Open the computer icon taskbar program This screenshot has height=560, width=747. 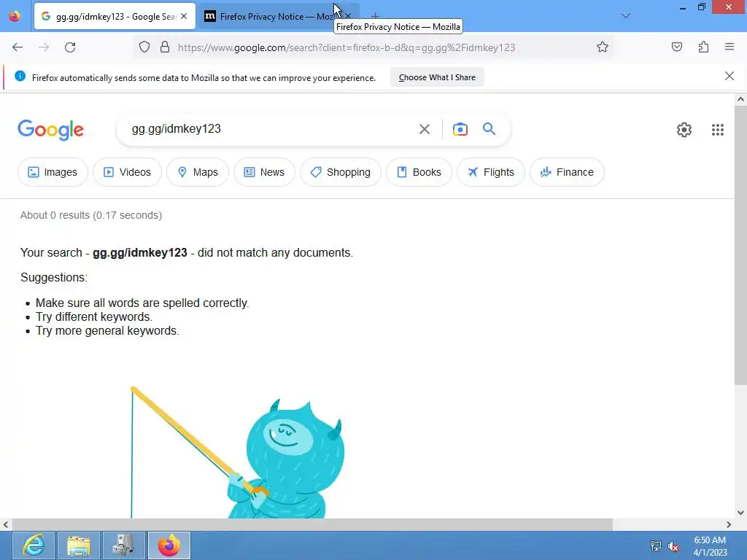[124, 545]
